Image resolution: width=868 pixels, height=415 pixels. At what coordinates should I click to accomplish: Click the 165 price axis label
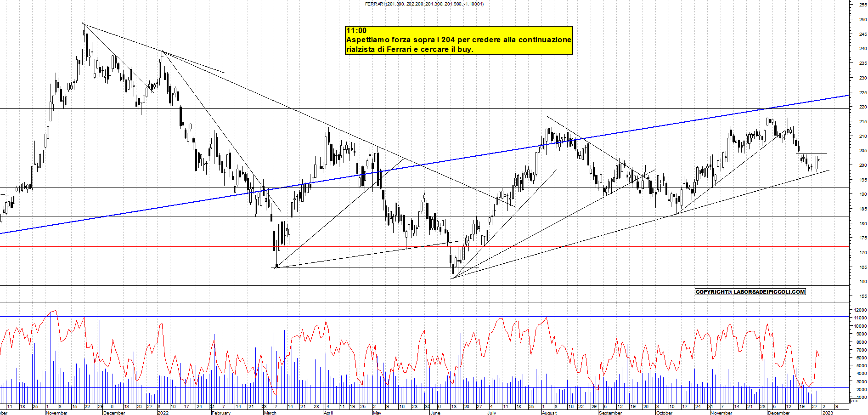click(863, 267)
